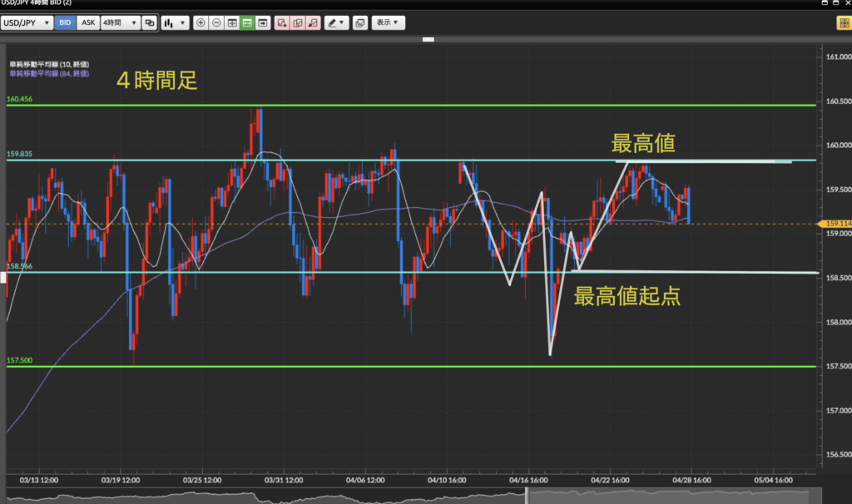The height and width of the screenshot is (504, 852).
Task: Click the green highlighted chart fit icon
Action: point(247,23)
